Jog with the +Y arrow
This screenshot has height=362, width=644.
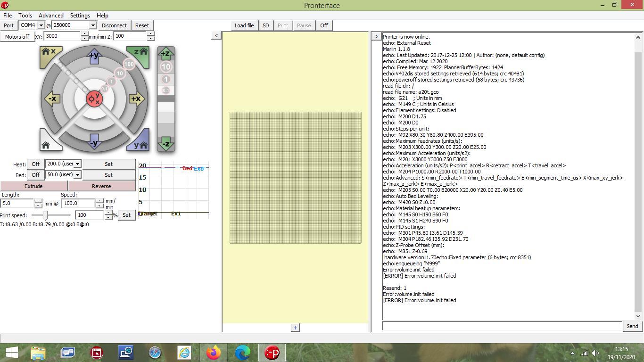(x=94, y=56)
